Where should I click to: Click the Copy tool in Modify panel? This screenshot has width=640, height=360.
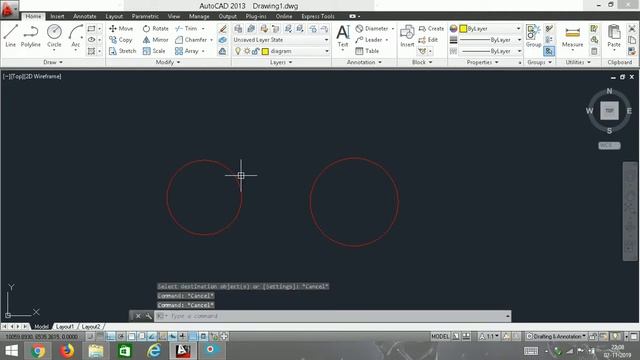[120, 40]
